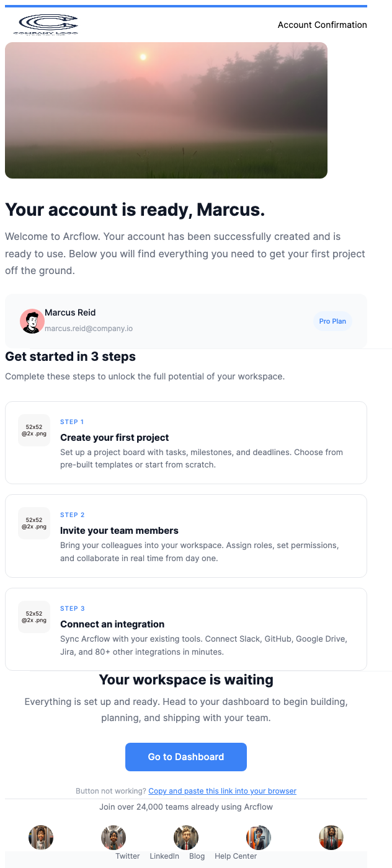Click the misty sunrise hero image
The image size is (392, 868).
[x=166, y=110]
